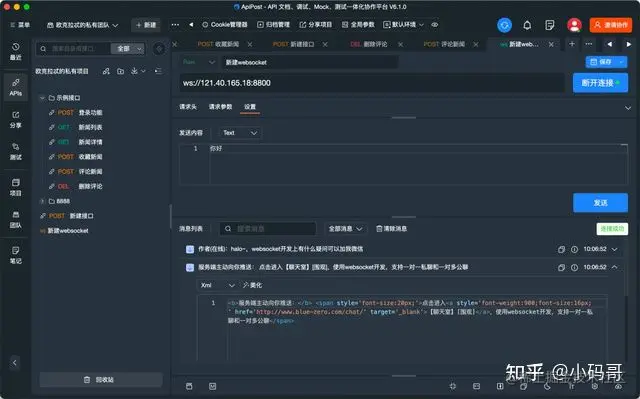Viewport: 640px width, 399px height.
Task: Open the 回收站 recycle bin
Action: (x=101, y=379)
